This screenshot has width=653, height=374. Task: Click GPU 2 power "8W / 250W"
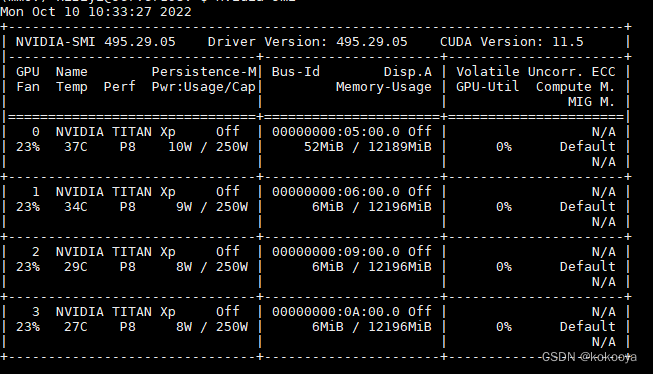click(x=212, y=267)
